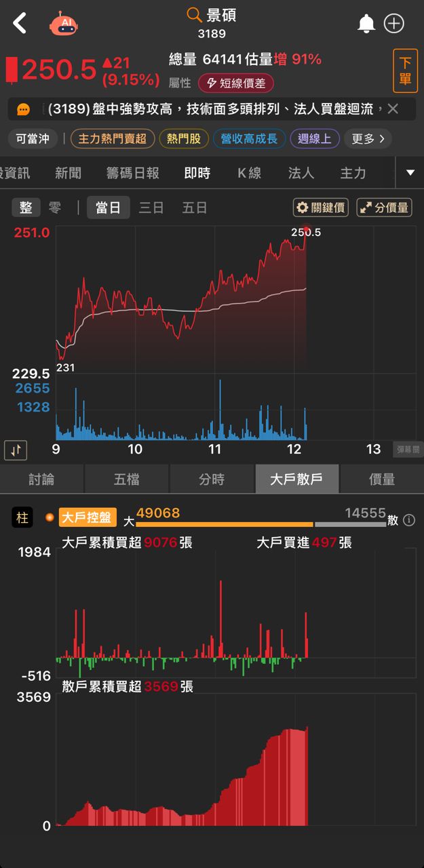Expand 更多 tags chevron
Screen dimensions: 424x868
pos(368,139)
